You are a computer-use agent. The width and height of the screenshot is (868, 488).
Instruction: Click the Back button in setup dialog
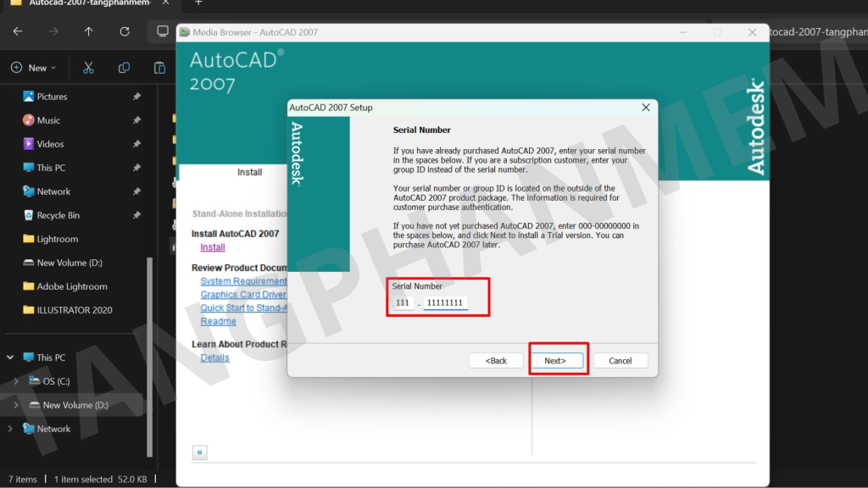(x=496, y=360)
